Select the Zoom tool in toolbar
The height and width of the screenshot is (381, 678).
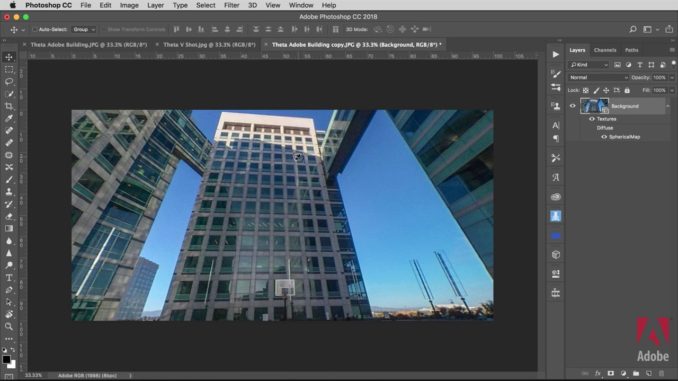click(x=9, y=327)
